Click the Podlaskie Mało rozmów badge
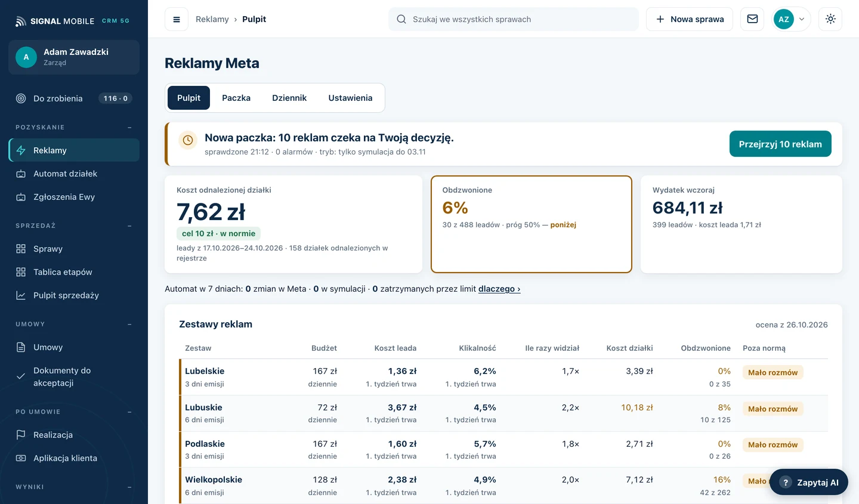This screenshot has width=859, height=504. [x=773, y=444]
